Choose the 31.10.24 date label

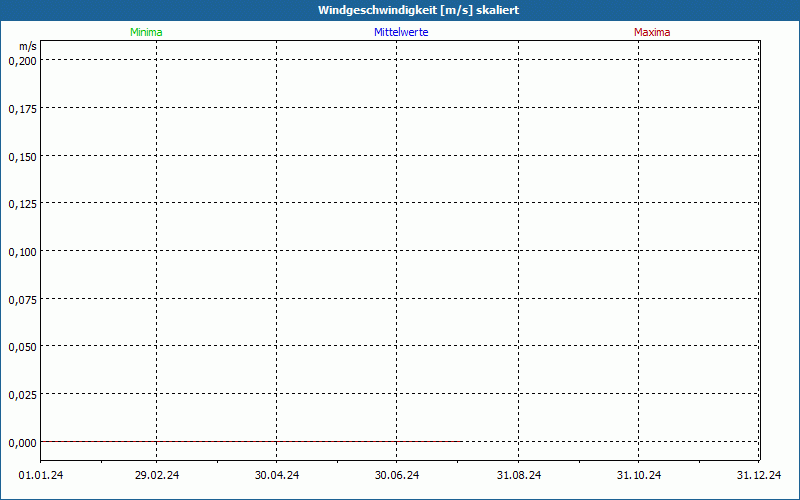(639, 475)
